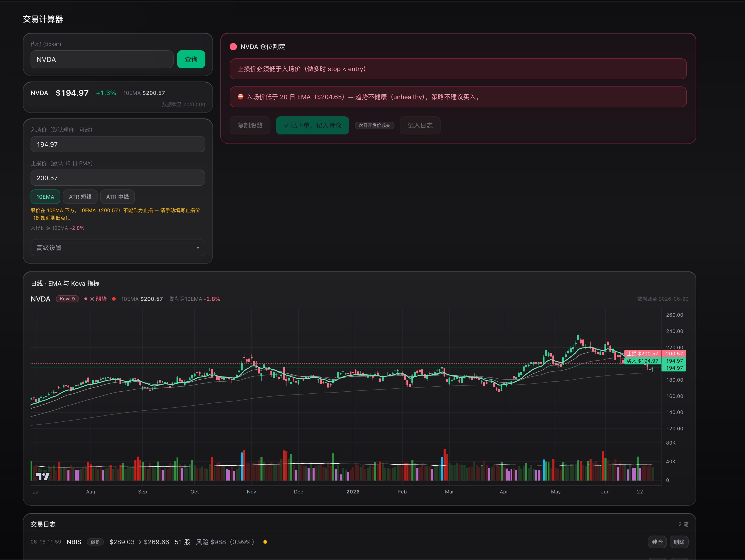Screen dimensions: 745x560
Task: Click the 记入日志 button
Action: tap(420, 125)
